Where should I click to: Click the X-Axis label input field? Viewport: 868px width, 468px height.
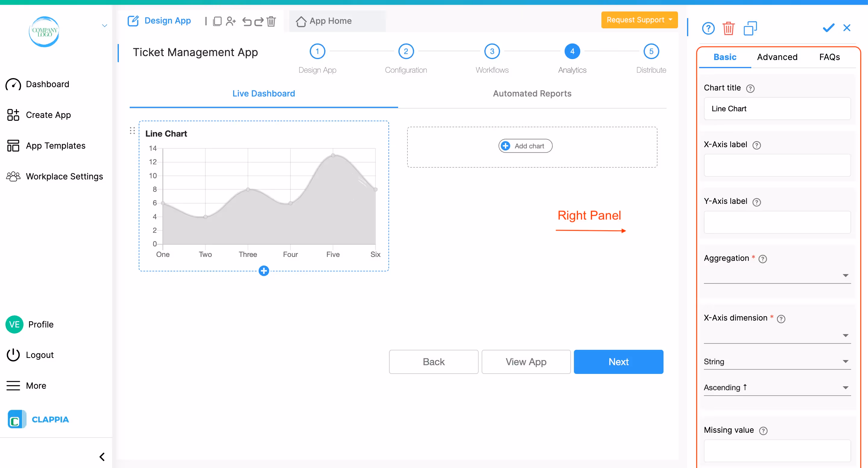(777, 166)
